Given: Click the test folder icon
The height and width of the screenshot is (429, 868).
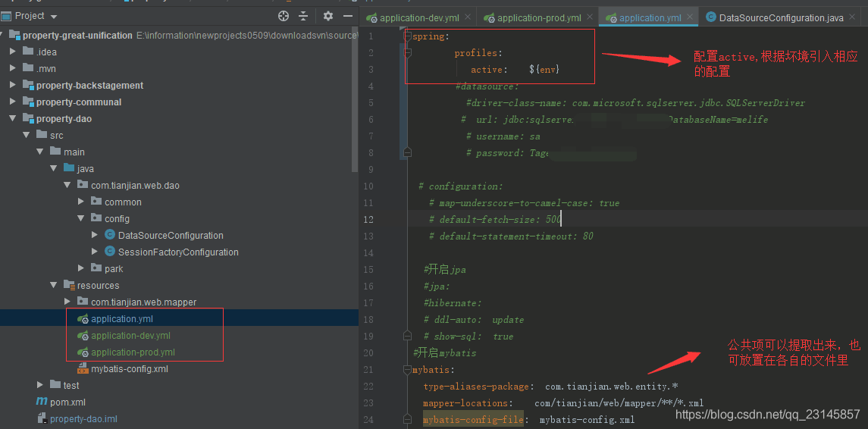Looking at the screenshot, I should 55,384.
